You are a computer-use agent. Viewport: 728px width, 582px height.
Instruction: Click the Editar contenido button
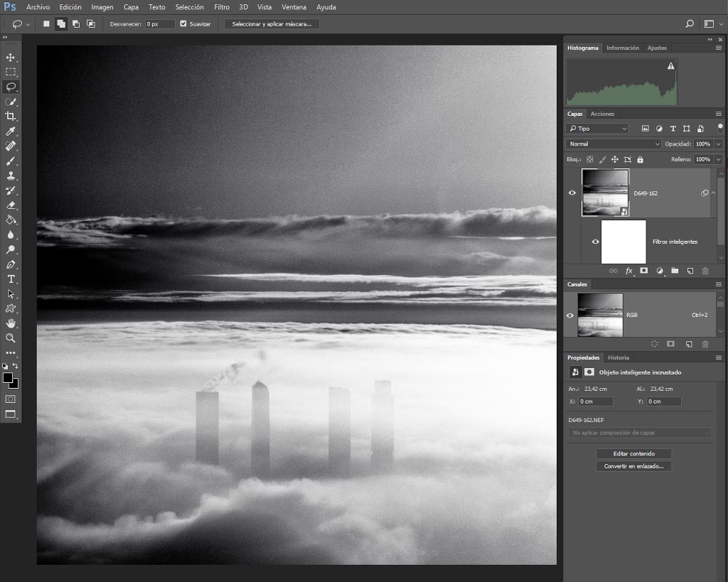point(633,453)
